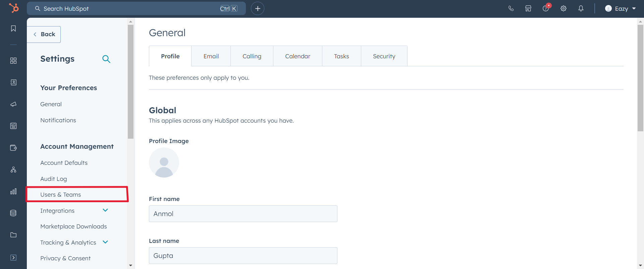Open Integrations in the settings menu
Viewport: 644px width, 269px height.
57,211
